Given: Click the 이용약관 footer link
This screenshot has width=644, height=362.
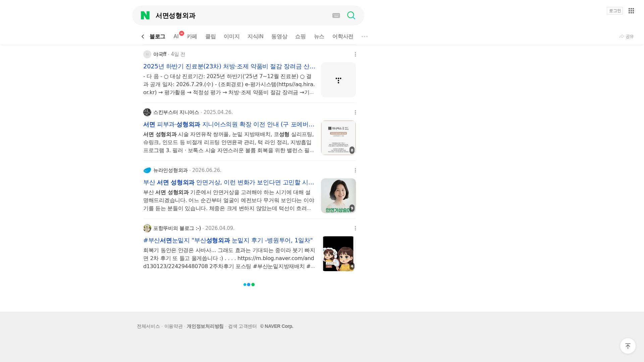Looking at the screenshot, I should [x=173, y=326].
